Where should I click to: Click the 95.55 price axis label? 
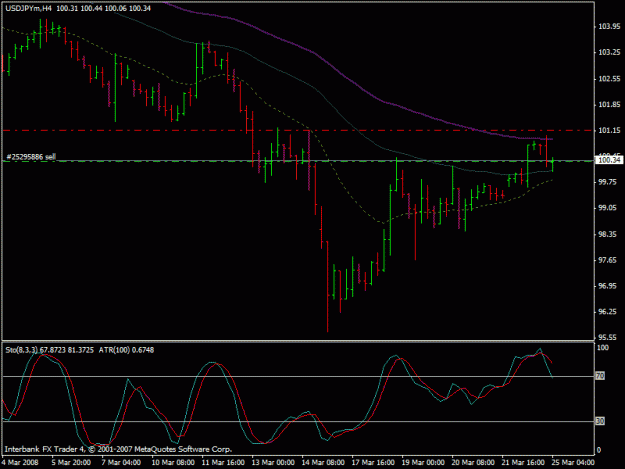(609, 338)
